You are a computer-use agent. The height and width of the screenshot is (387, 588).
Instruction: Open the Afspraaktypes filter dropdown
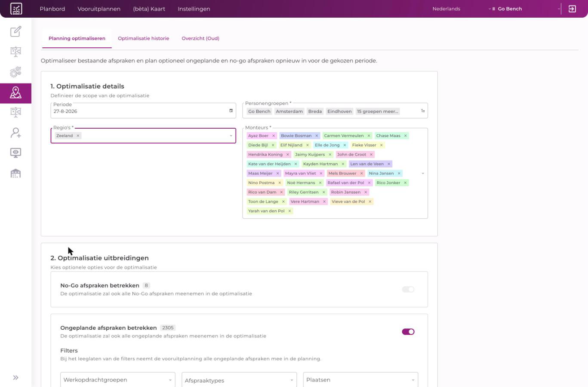click(x=239, y=380)
